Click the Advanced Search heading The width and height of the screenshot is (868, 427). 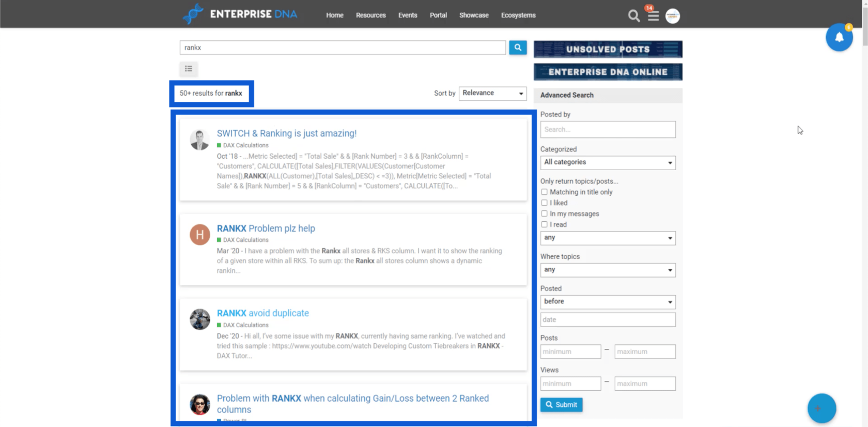pos(567,95)
